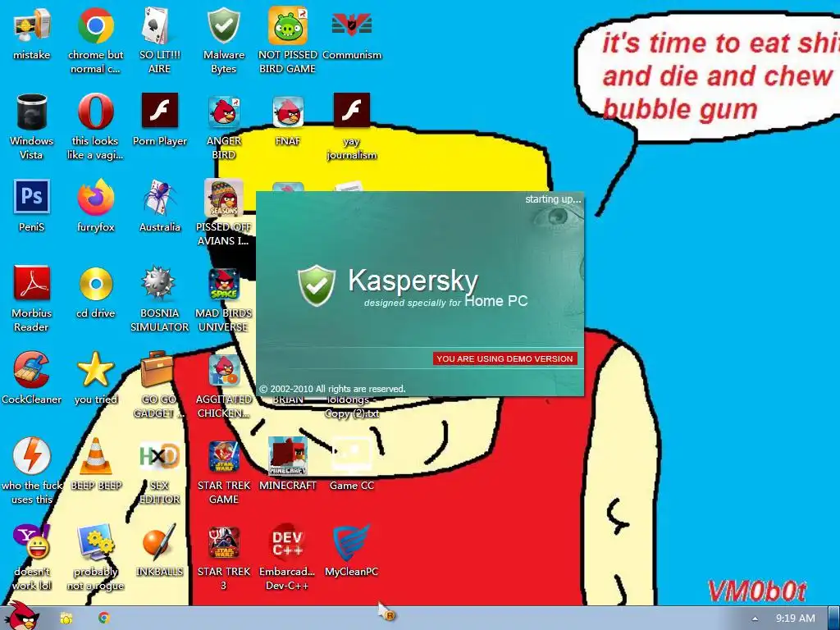This screenshot has height=630, width=840.
Task: Open the file explorer taskbar icon
Action: [66, 619]
